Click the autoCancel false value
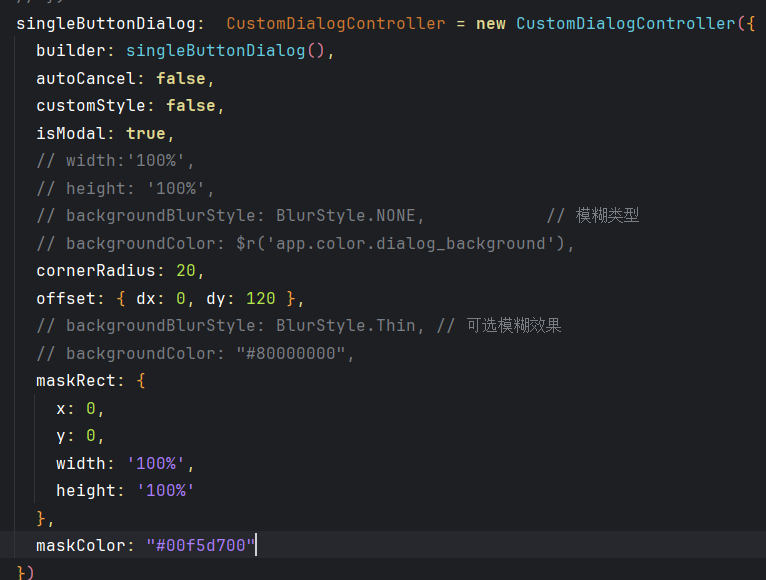Screen dimensions: 766x580 [x=180, y=78]
